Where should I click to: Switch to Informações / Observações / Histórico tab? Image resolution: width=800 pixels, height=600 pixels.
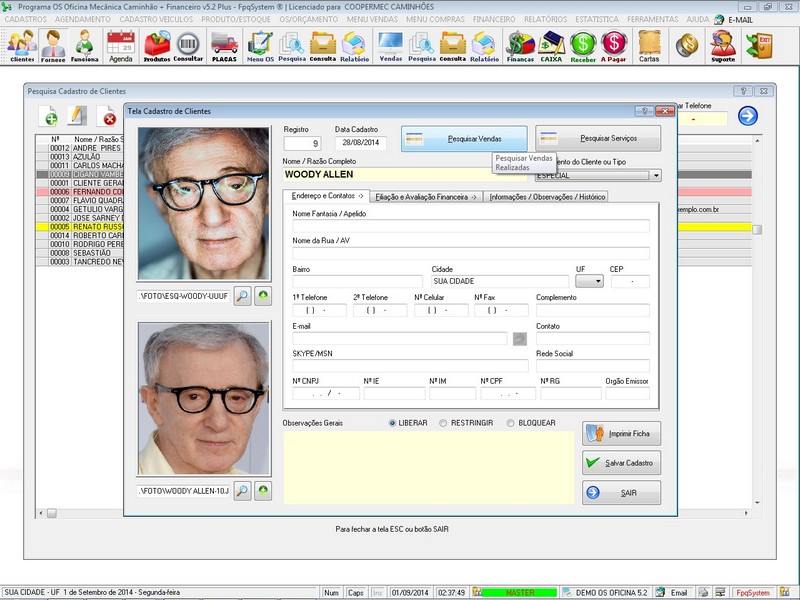(547, 196)
